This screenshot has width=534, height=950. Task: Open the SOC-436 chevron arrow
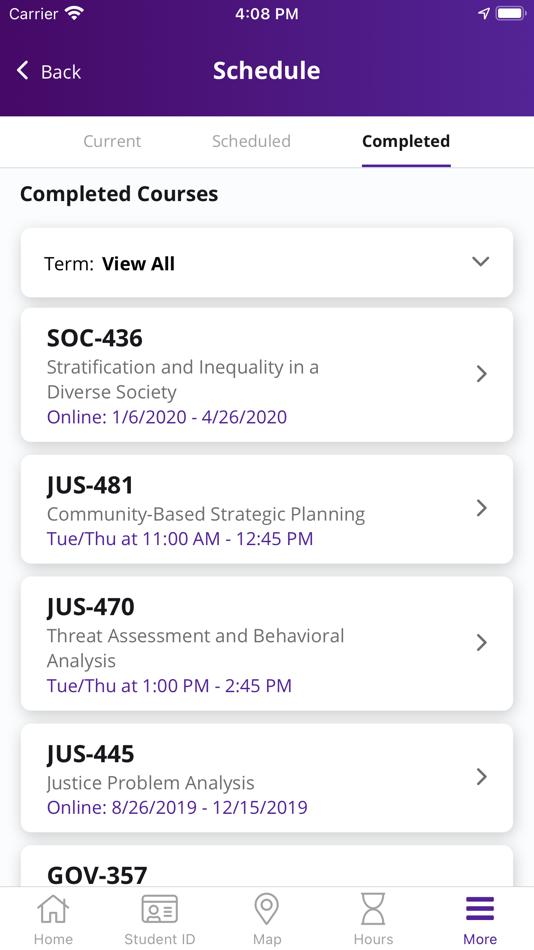[x=482, y=374]
